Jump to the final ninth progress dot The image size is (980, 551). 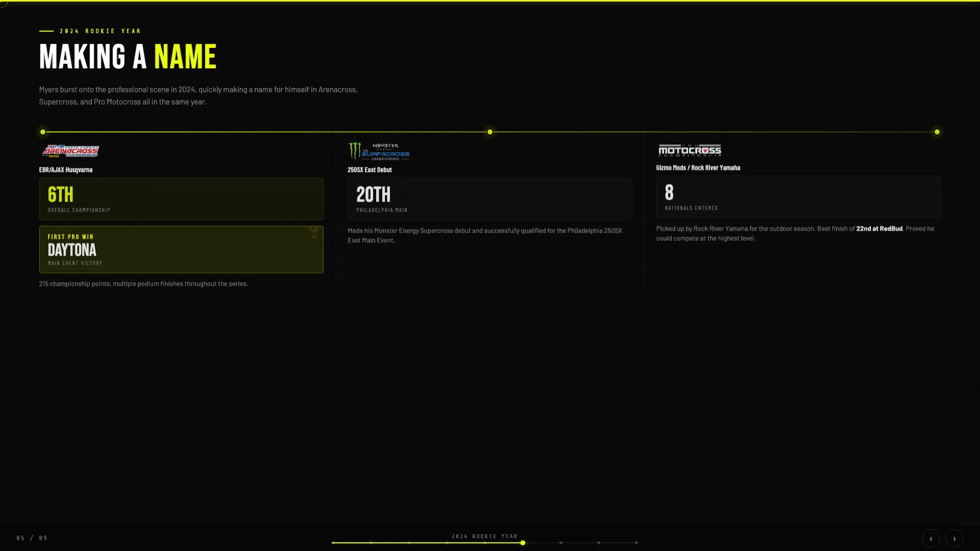[x=636, y=543]
